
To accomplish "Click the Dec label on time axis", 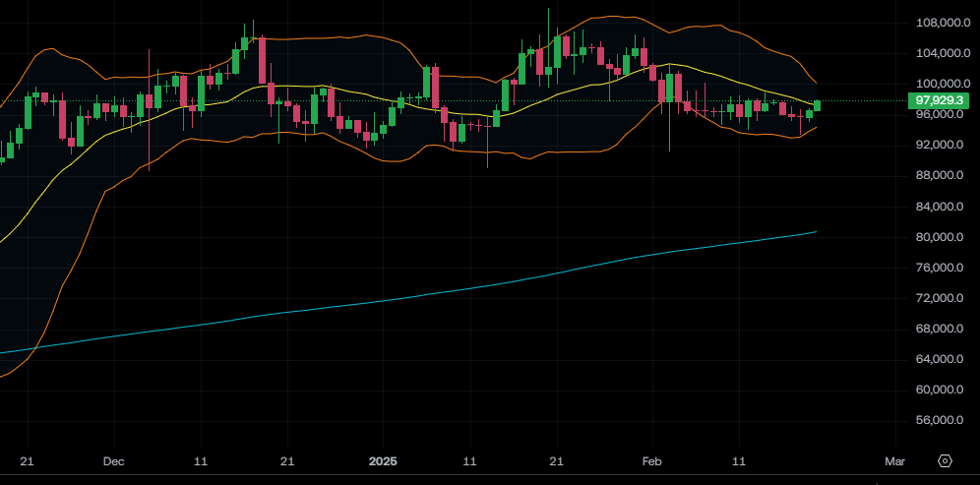I will (114, 461).
